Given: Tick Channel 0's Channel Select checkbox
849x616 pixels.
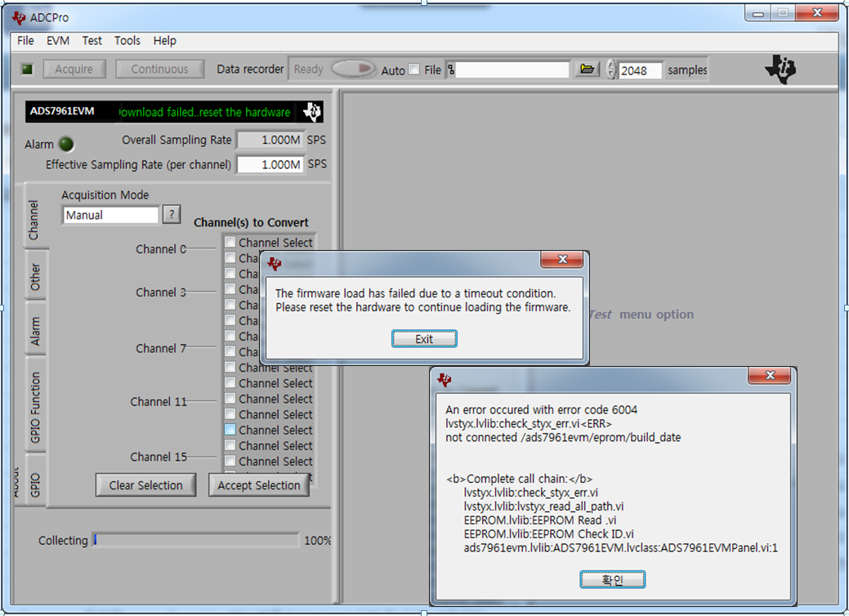Looking at the screenshot, I should coord(230,242).
